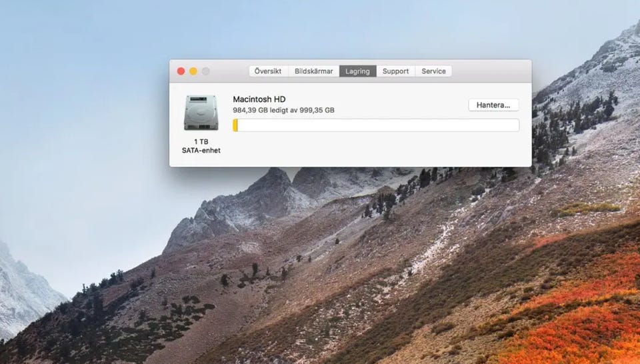Close the window with red button
Screen dimensions: 640x364
click(181, 71)
